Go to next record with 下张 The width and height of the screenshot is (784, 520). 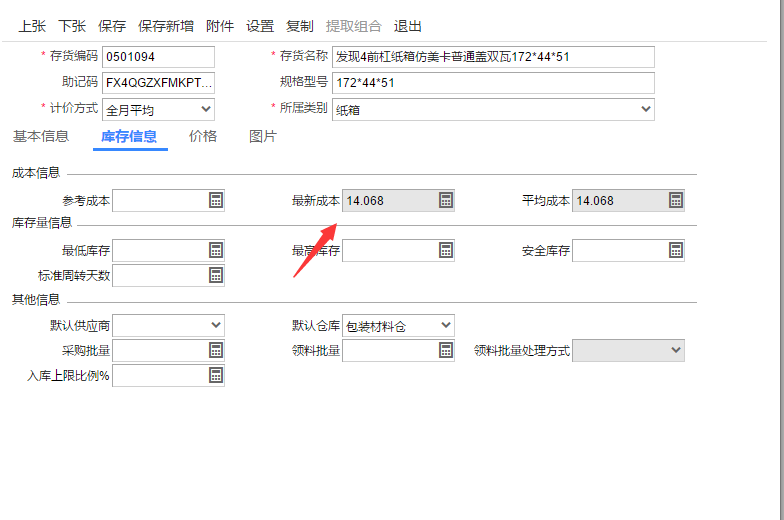click(72, 26)
